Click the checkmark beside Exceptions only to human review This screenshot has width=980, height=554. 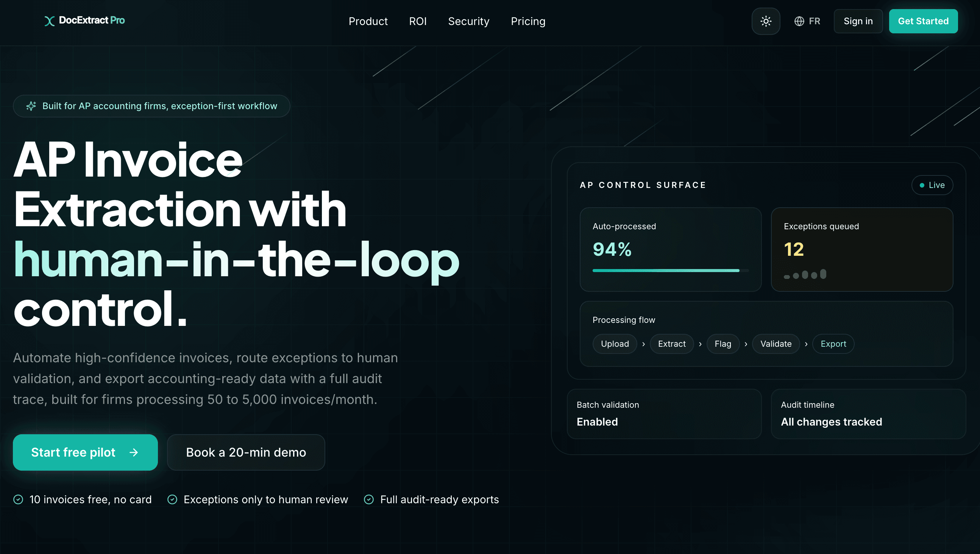172,499
